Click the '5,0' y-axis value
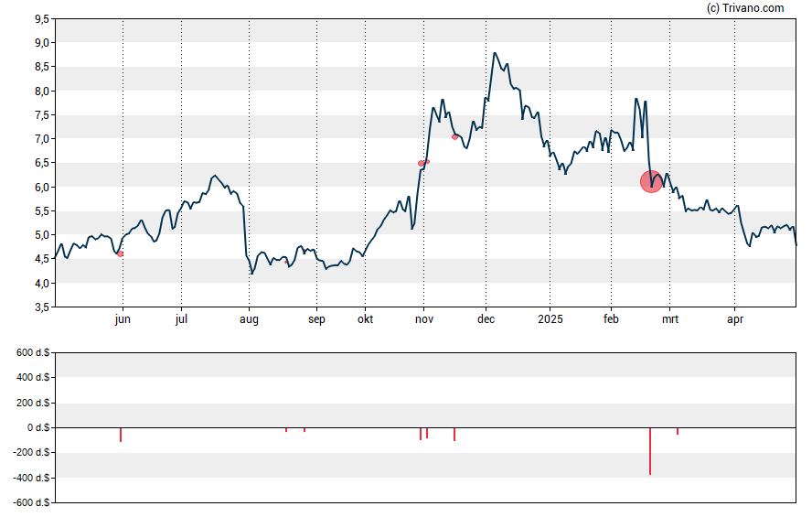The image size is (812, 517). coord(42,235)
